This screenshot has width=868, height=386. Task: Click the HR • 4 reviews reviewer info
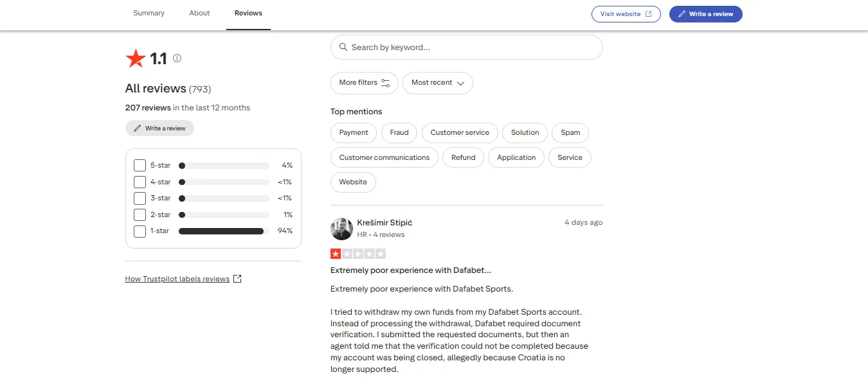(381, 235)
